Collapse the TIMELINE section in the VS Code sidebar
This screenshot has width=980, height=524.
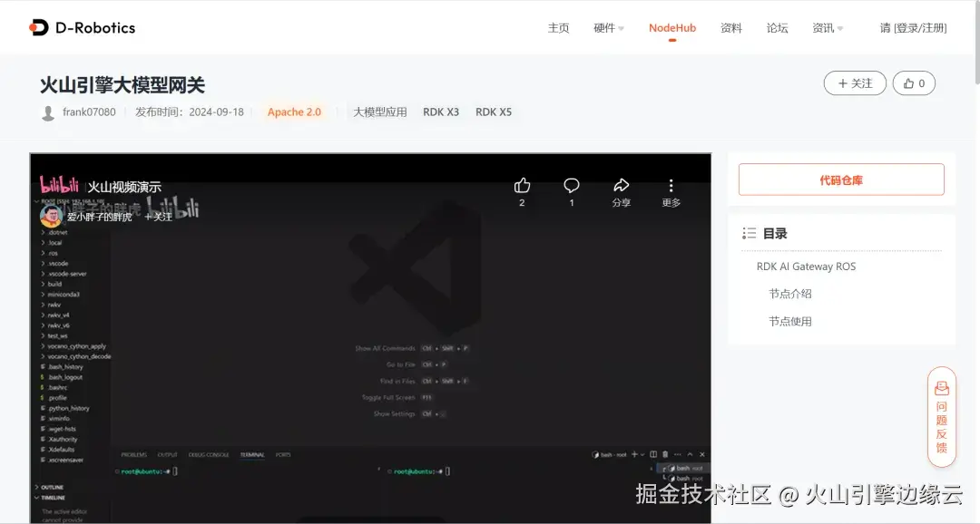click(x=50, y=497)
